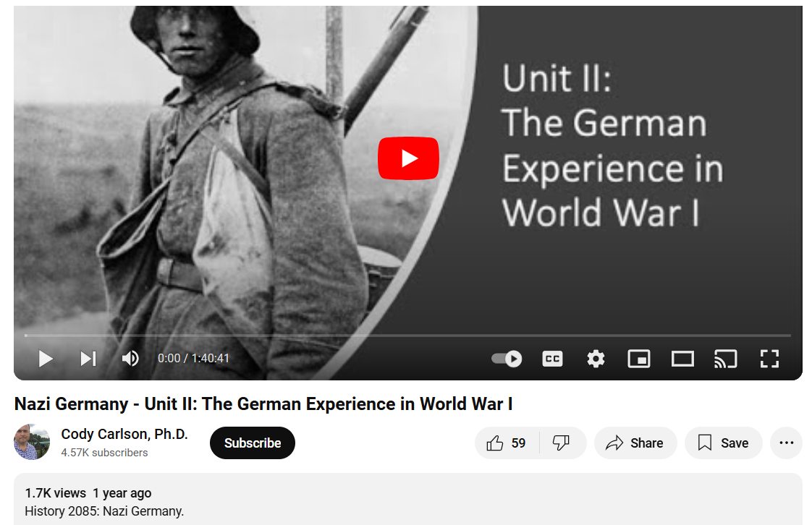Open the Cody Carlson, Ph.D. channel link
This screenshot has width=812, height=525.
click(124, 434)
